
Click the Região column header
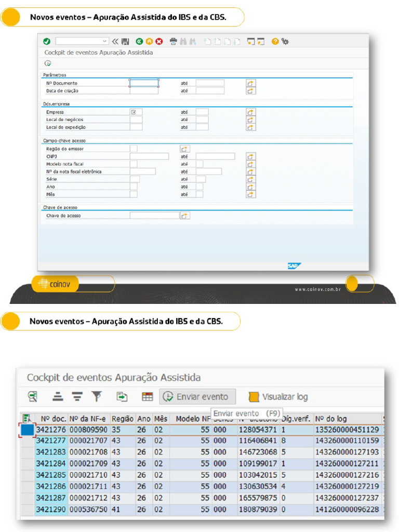(123, 419)
